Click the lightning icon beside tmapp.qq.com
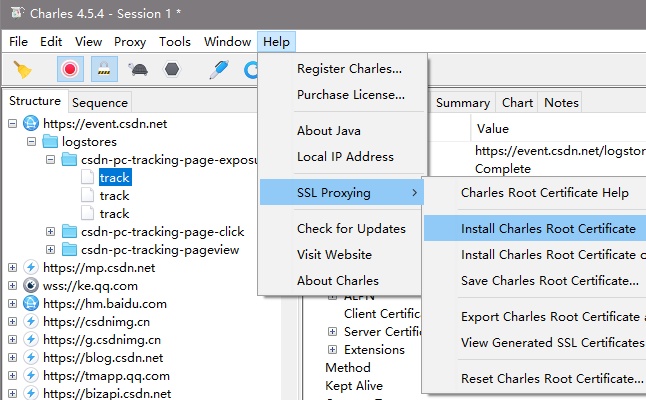This screenshot has height=400, width=646. [31, 375]
